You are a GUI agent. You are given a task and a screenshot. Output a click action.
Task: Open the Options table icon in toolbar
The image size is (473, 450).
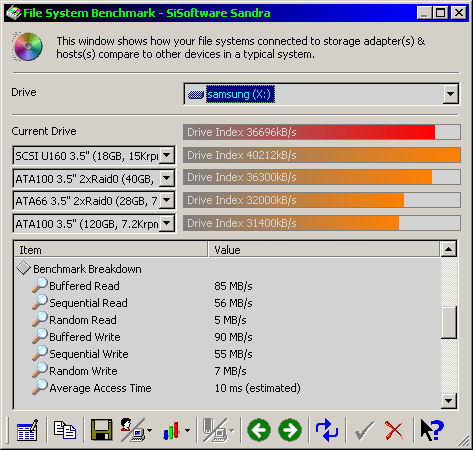(27, 430)
